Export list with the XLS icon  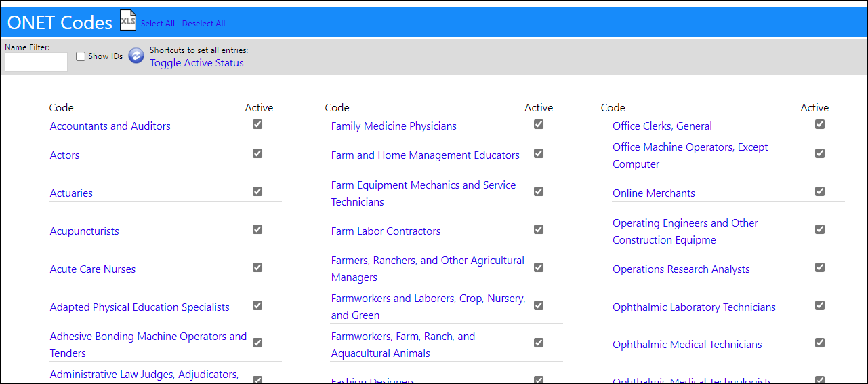[x=128, y=20]
